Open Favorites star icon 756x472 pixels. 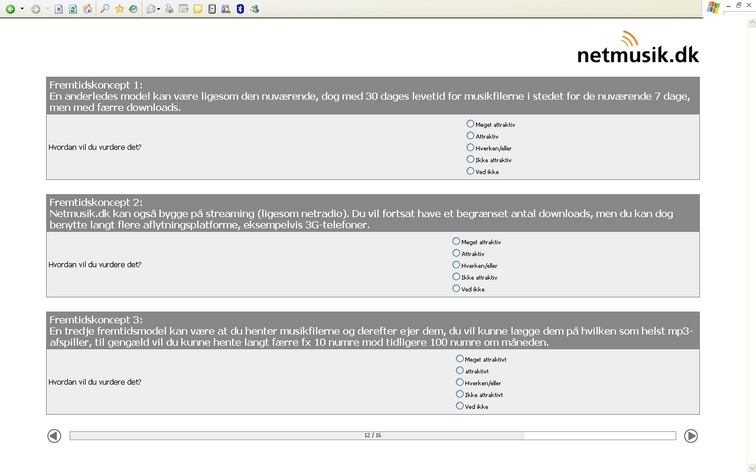pyautogui.click(x=119, y=9)
